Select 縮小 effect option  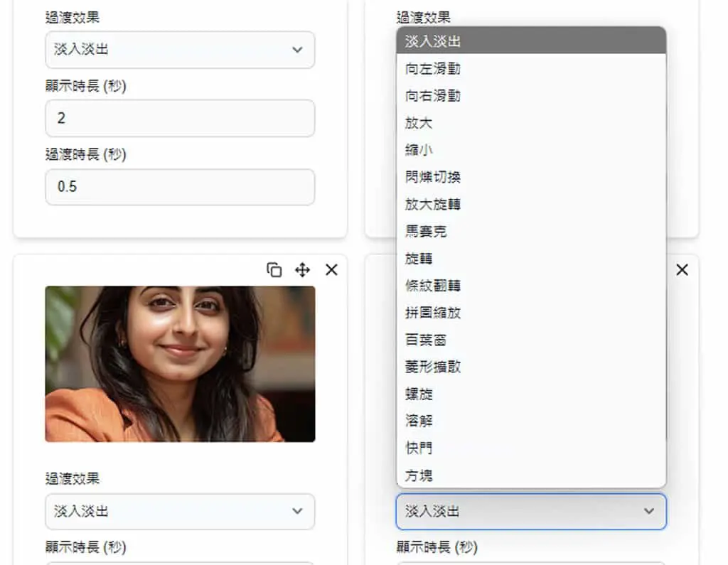[531, 150]
